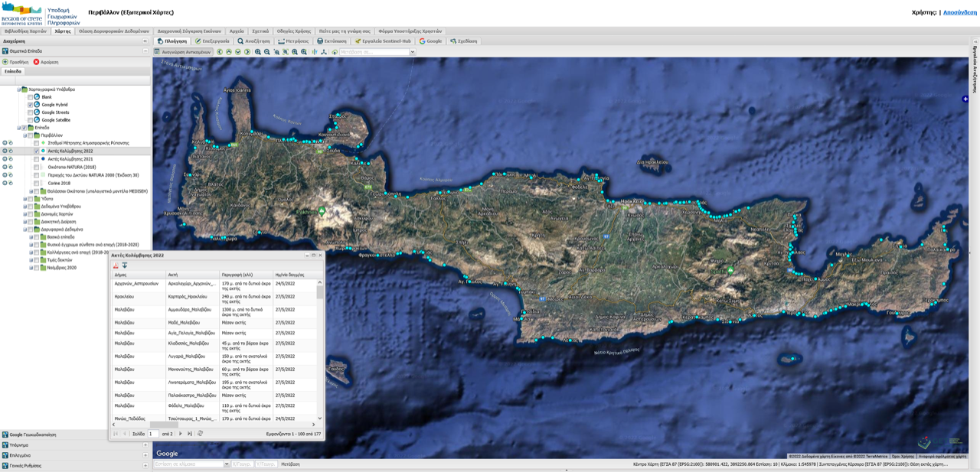Screen dimensions: 980x472
Task: Click the Αποσύνδεση logout link
Action: pos(959,12)
